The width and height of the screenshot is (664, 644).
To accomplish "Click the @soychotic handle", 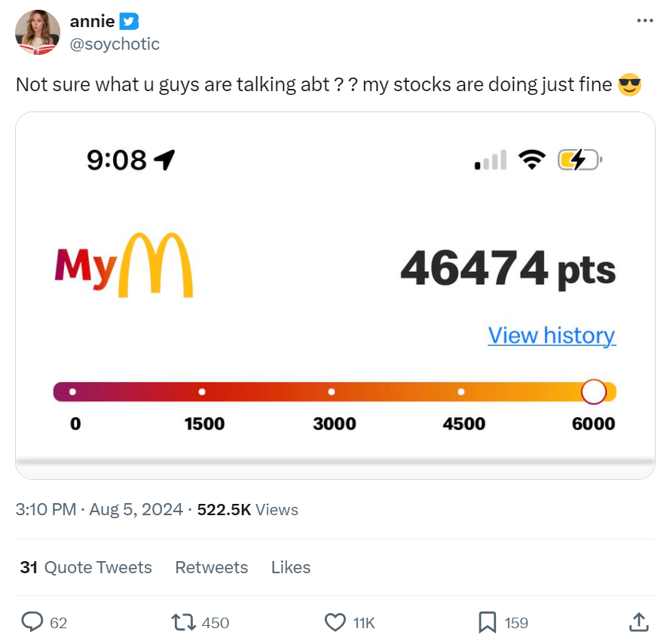I will coord(115,44).
